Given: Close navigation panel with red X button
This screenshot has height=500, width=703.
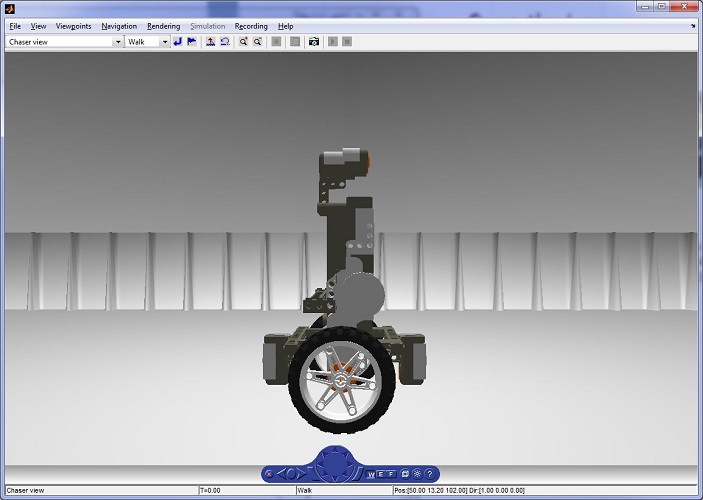Looking at the screenshot, I should (x=269, y=473).
